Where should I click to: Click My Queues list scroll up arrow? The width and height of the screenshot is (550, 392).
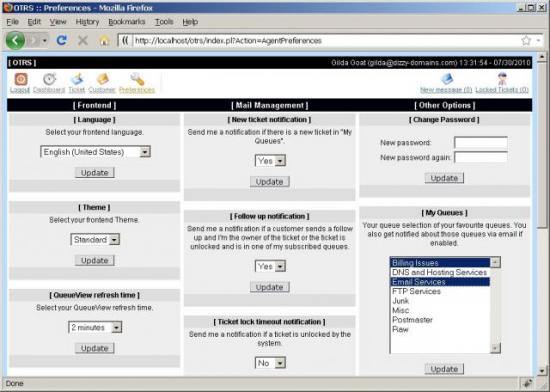click(x=495, y=262)
